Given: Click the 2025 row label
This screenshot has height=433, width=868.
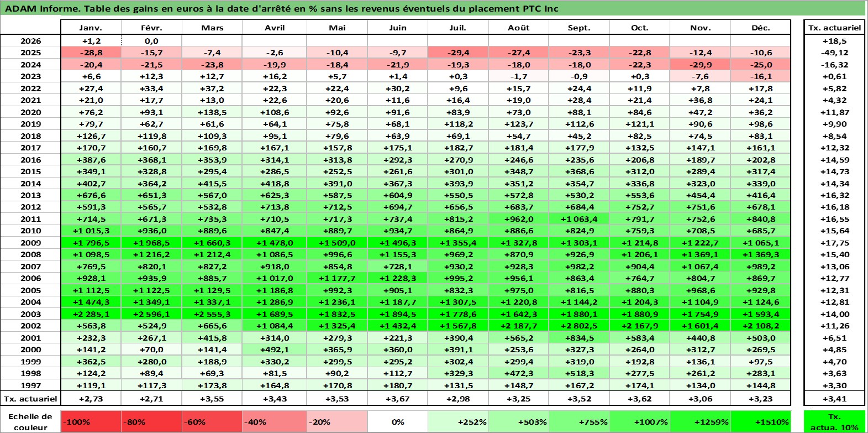Looking at the screenshot, I should [30, 53].
